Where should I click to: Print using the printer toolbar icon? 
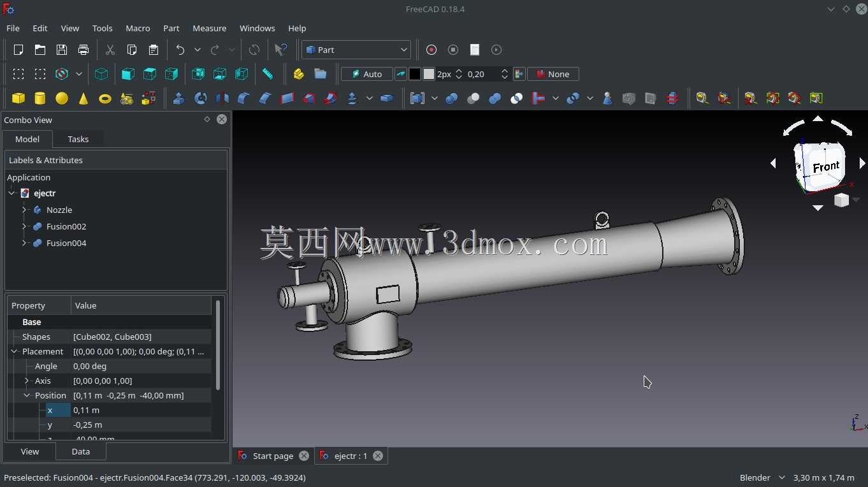pyautogui.click(x=83, y=50)
